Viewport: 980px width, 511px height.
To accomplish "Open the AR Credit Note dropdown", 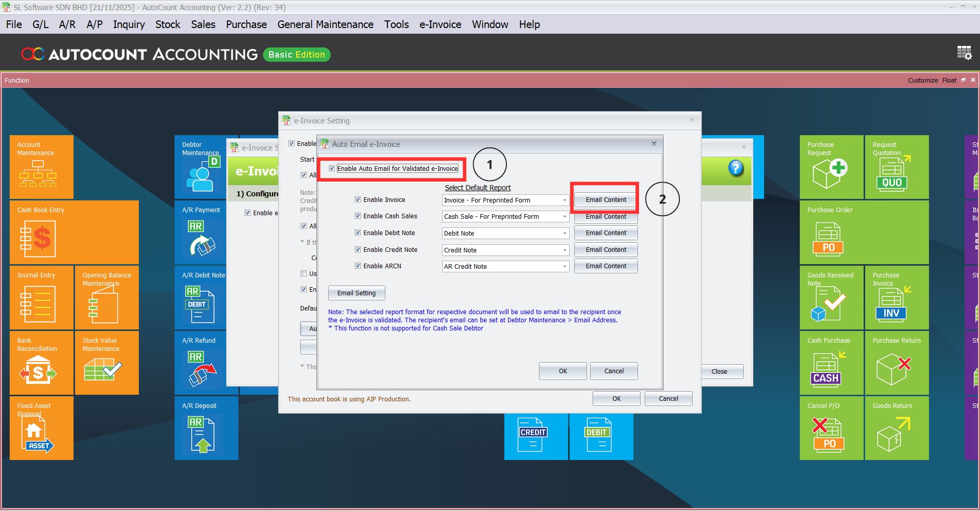I will coord(563,266).
